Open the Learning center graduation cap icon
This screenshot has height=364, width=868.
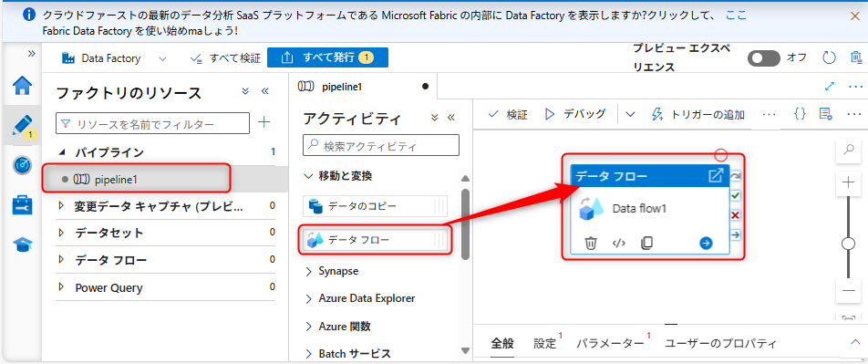22,244
